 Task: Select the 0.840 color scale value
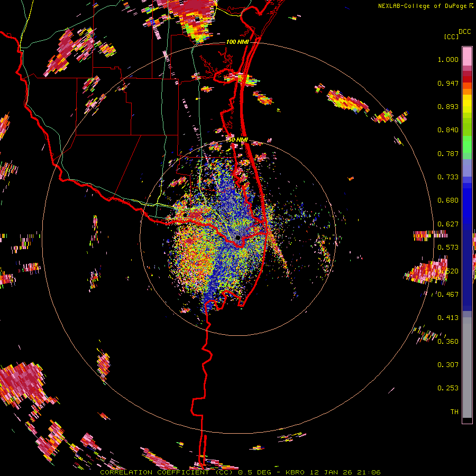pos(448,130)
